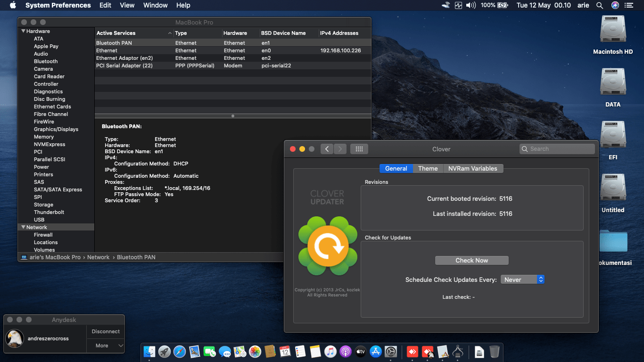Open Safari from the dock
Viewport: 644px width, 362px height.
coord(180,352)
